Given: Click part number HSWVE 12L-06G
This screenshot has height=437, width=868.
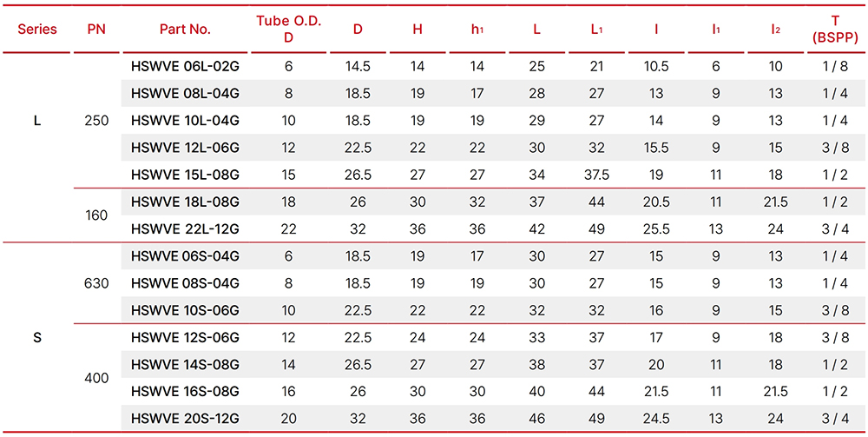Looking at the screenshot, I should tap(185, 148).
